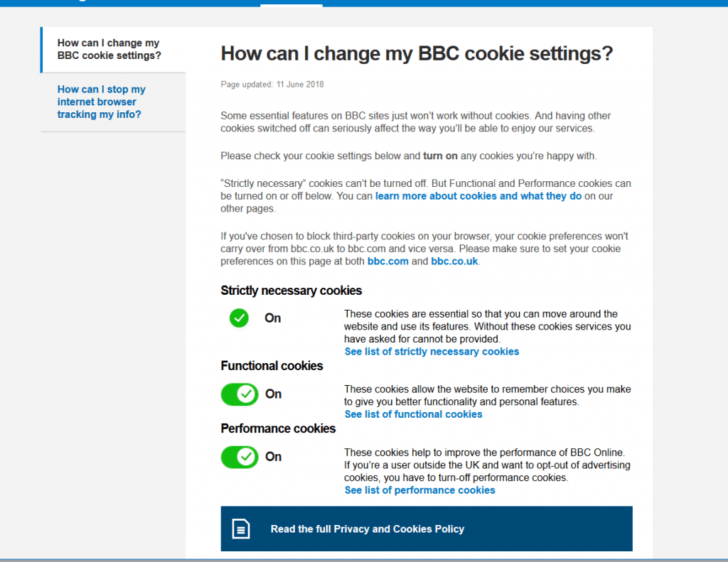See list of strictly necessary cookies
The width and height of the screenshot is (728, 562).
click(x=432, y=351)
